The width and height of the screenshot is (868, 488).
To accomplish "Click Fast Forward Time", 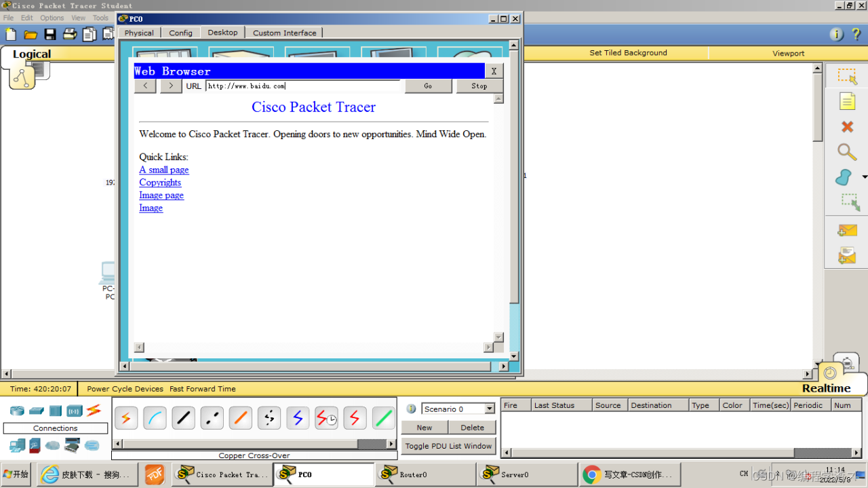I will pos(203,389).
